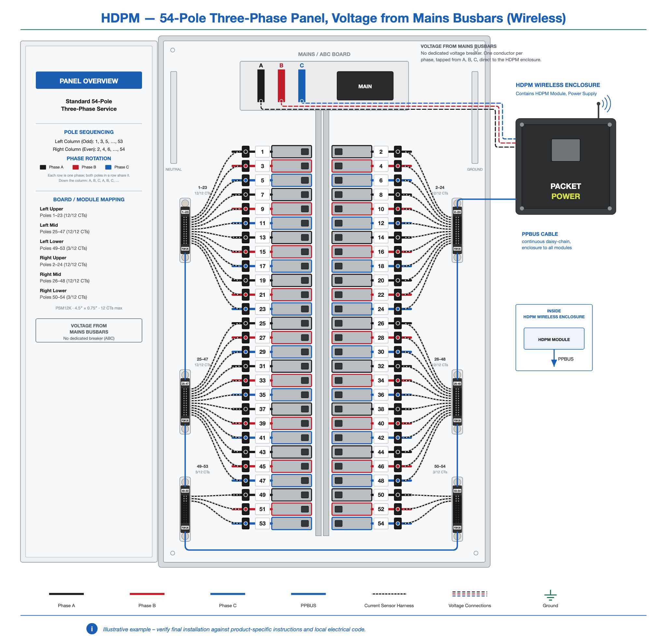Click the main diagram title
Viewport: 667px width, 644px height.
click(x=333, y=18)
